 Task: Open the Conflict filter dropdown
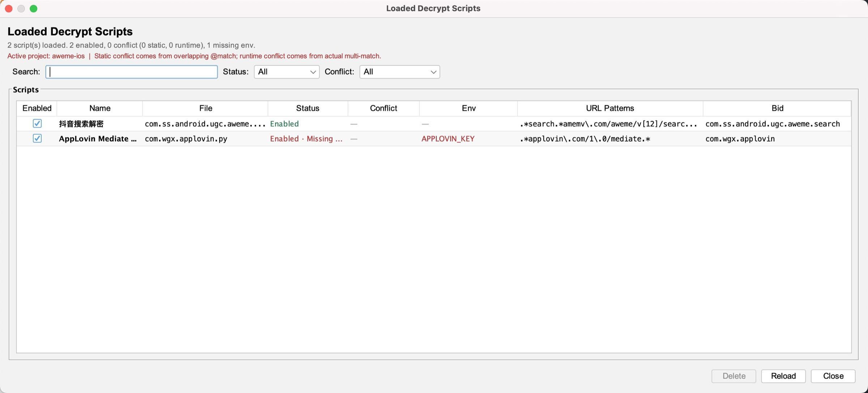point(399,72)
